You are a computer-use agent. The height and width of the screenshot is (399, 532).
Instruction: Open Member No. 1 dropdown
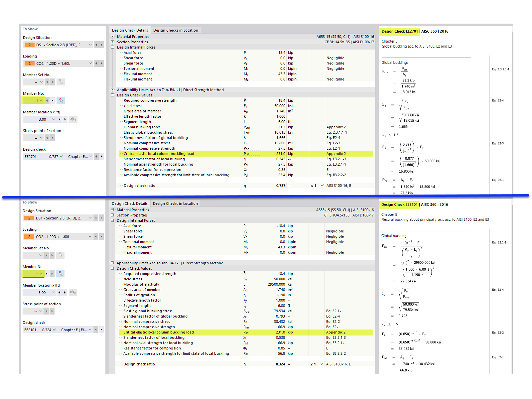coord(41,100)
